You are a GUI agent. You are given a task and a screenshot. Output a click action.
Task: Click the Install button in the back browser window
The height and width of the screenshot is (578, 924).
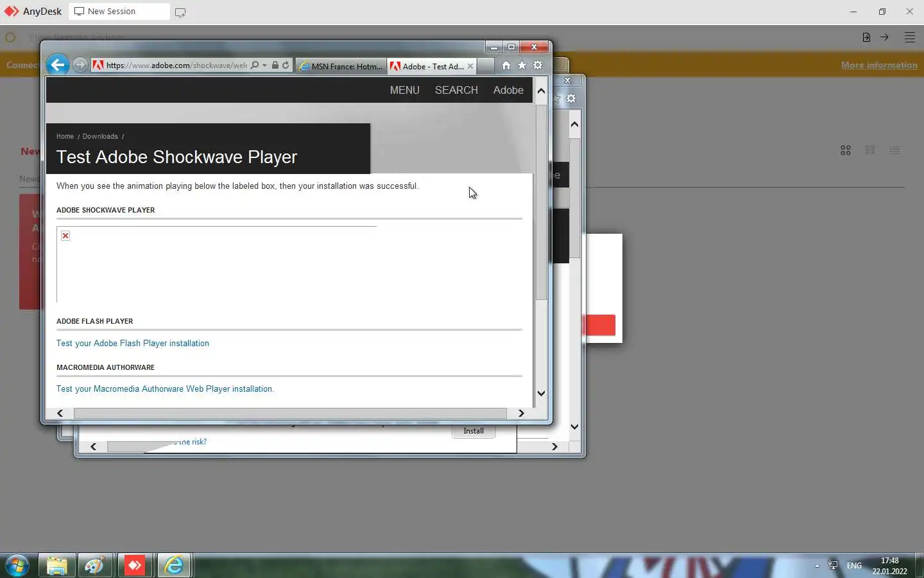(474, 431)
